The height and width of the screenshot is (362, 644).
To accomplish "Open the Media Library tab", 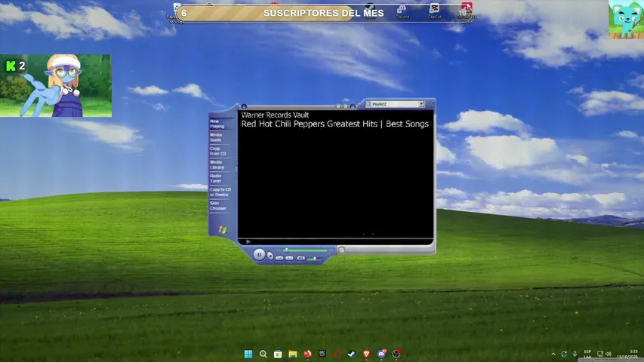I will [217, 164].
